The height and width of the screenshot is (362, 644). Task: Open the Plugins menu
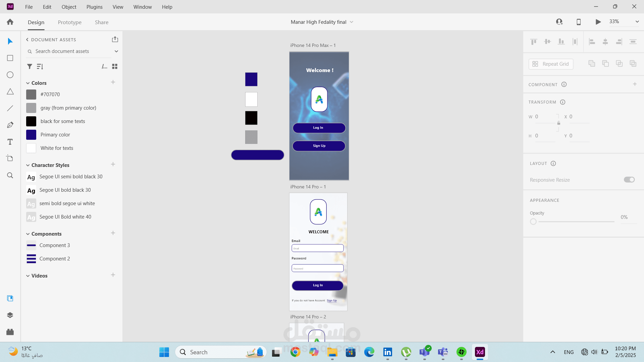tap(94, 7)
